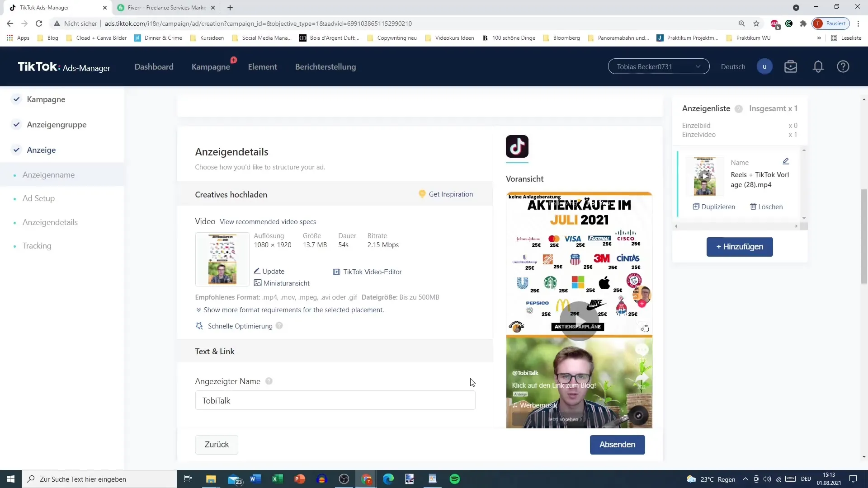Switch to the Fiverr browser tab

tap(165, 8)
